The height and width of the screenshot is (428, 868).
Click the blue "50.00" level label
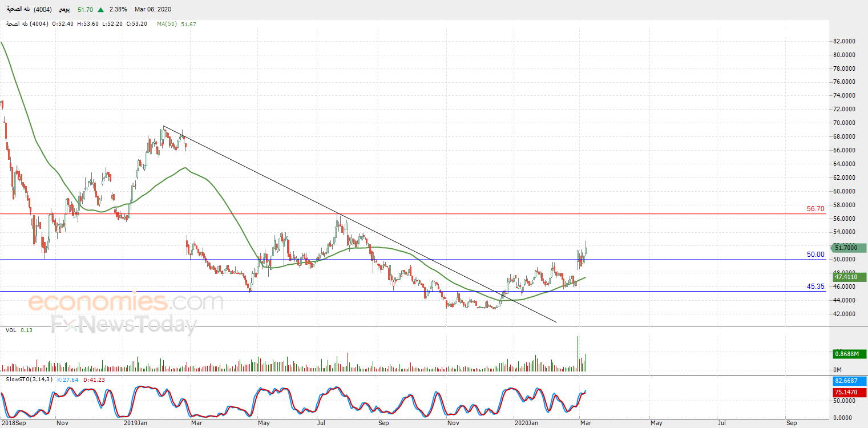815,255
